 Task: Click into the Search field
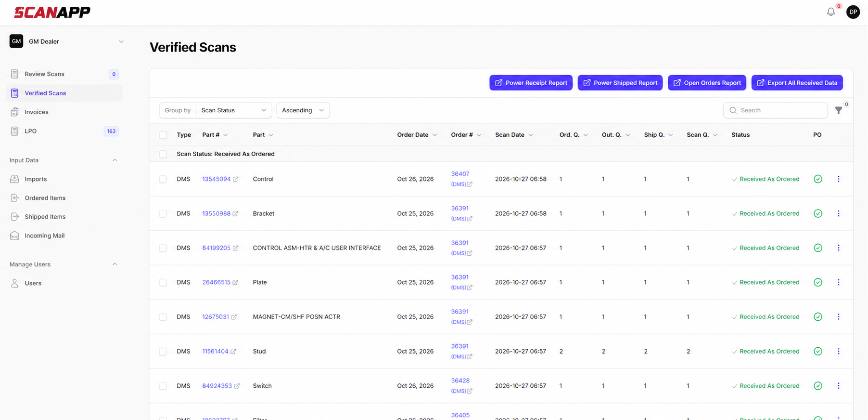coord(775,110)
